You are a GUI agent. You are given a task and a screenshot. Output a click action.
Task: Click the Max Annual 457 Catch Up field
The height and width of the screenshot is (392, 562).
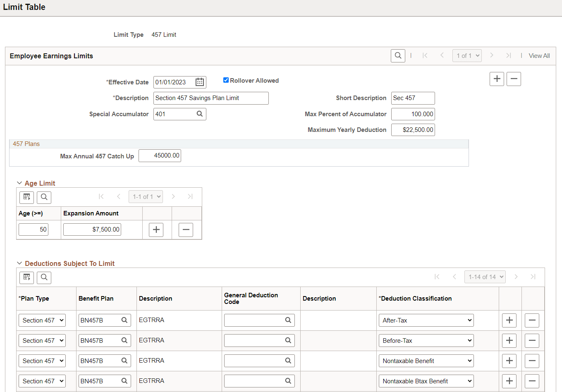(x=160, y=155)
